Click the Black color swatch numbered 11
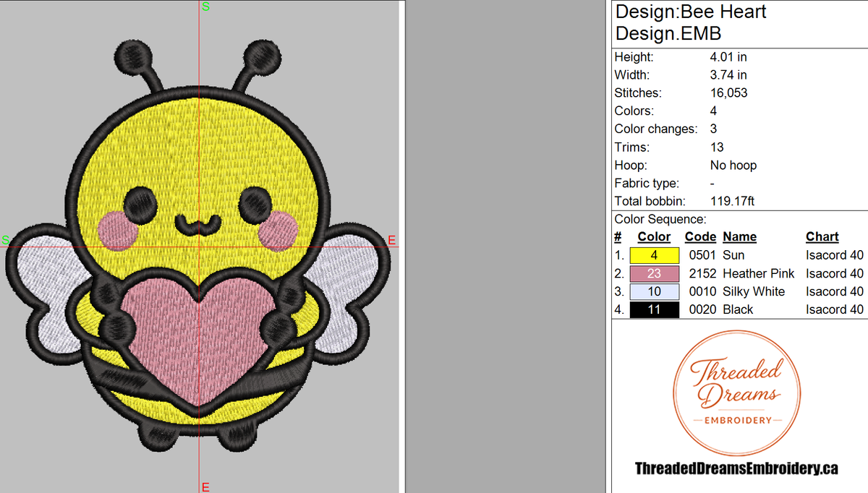 655,309
